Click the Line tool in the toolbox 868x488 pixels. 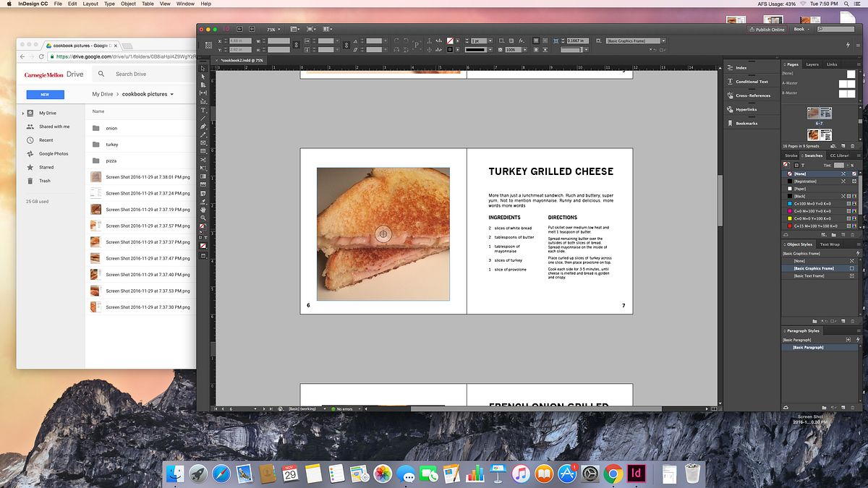pyautogui.click(x=203, y=119)
